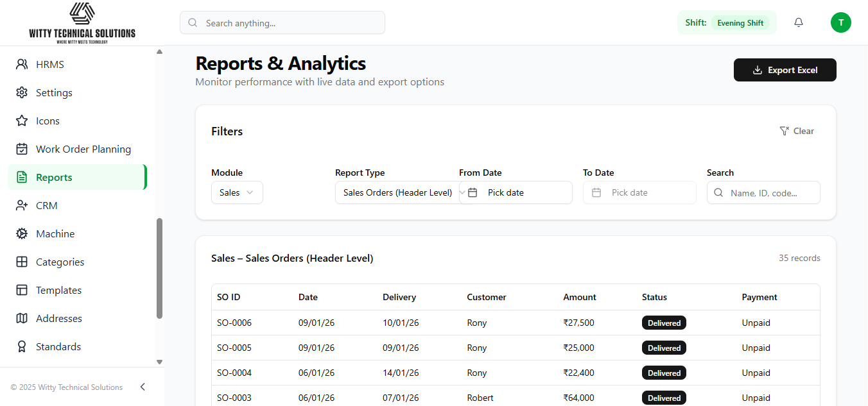Open the Icons section in the sidebar
The width and height of the screenshot is (868, 406).
coord(48,121)
